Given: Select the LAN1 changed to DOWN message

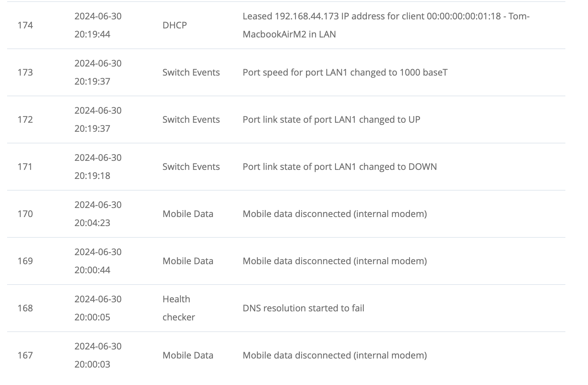Looking at the screenshot, I should 340,167.
